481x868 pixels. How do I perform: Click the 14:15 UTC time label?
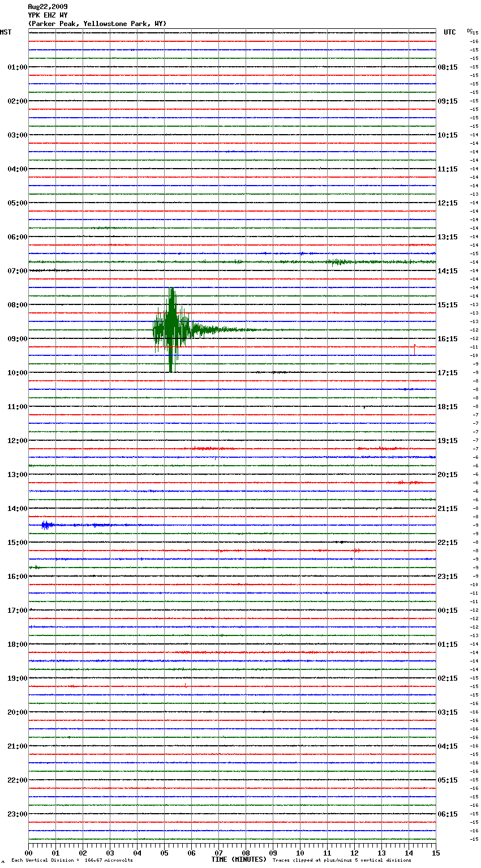pyautogui.click(x=448, y=271)
